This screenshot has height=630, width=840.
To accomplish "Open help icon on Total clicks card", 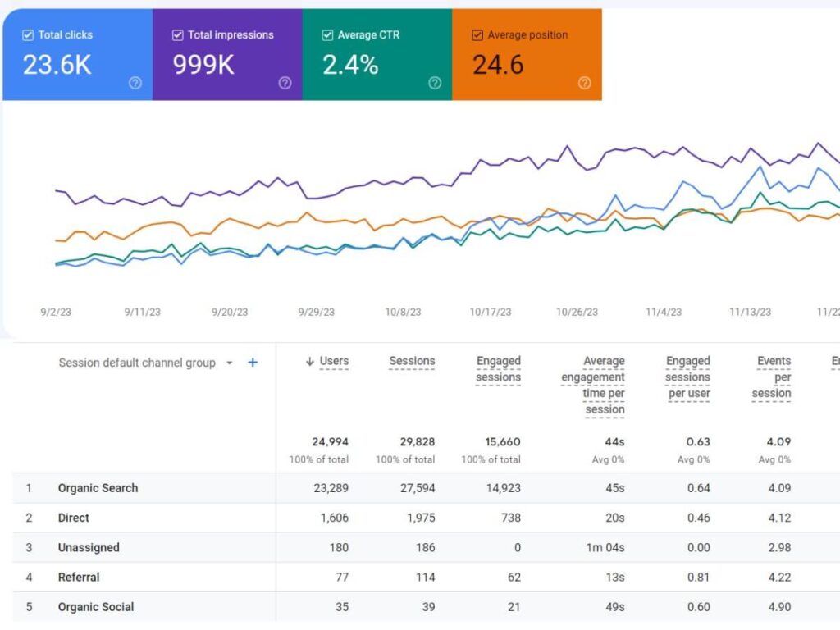I will [x=135, y=83].
